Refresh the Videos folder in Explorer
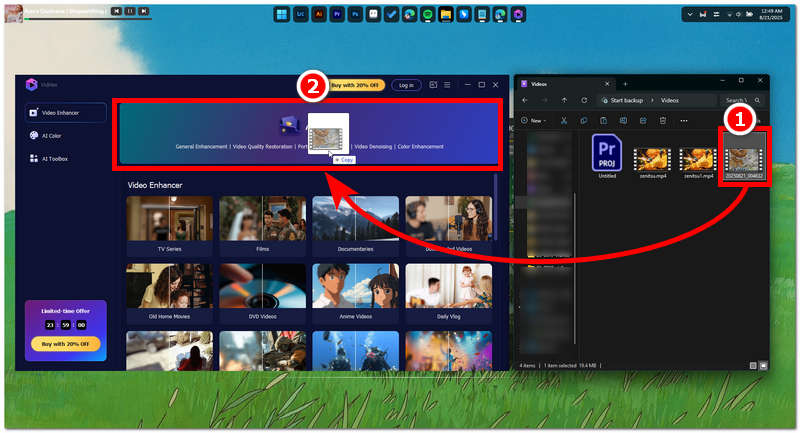Screen dimensions: 800x433 point(584,100)
